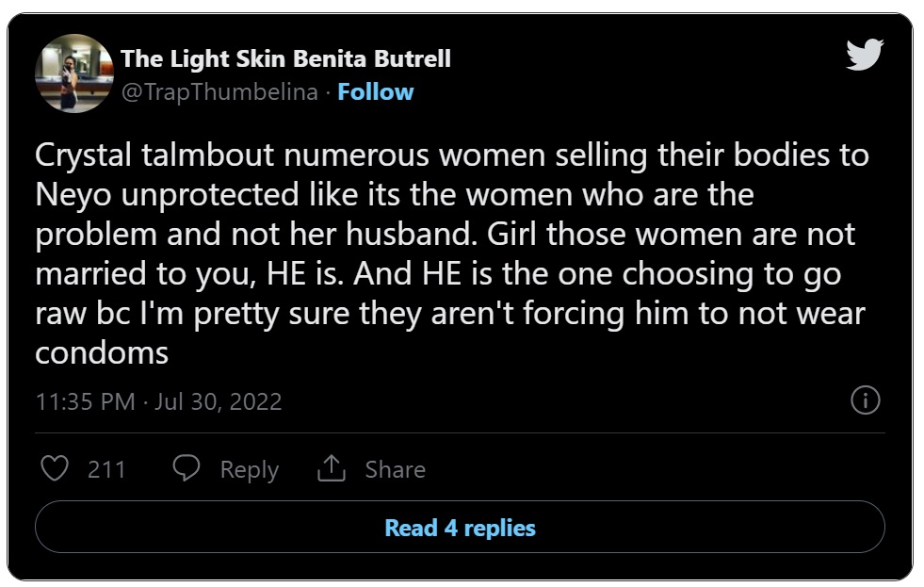This screenshot has height=587, width=924.
Task: Click the '11:35 PM' time portion
Action: 86,401
